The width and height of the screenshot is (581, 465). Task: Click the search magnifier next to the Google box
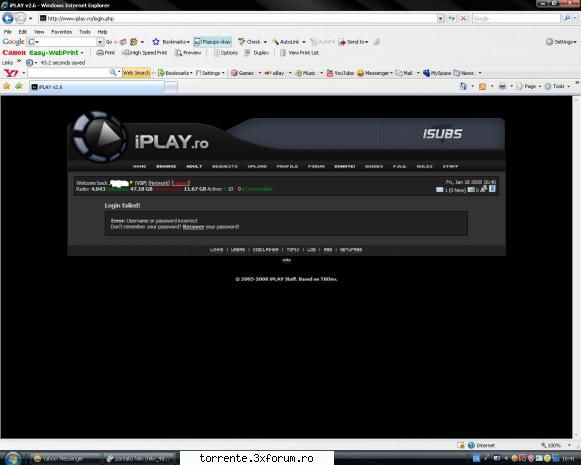(x=567, y=18)
